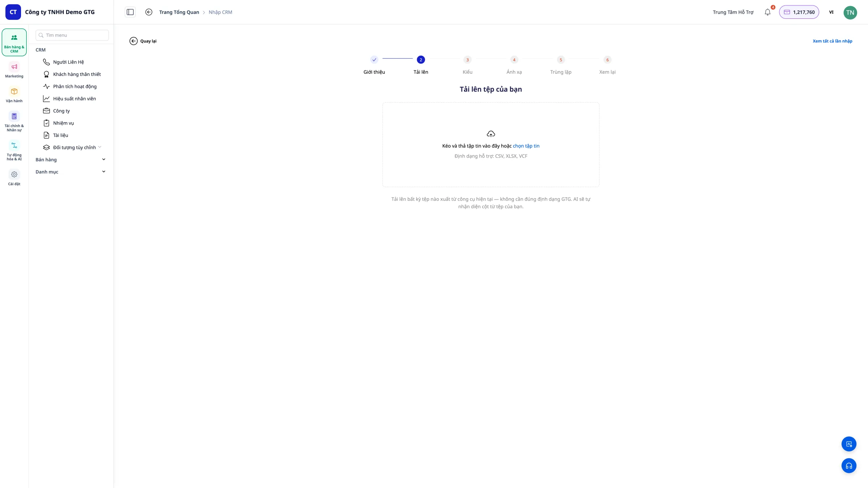The image size is (868, 488).
Task: Toggle the sidebar panel collapse icon
Action: pos(130,12)
